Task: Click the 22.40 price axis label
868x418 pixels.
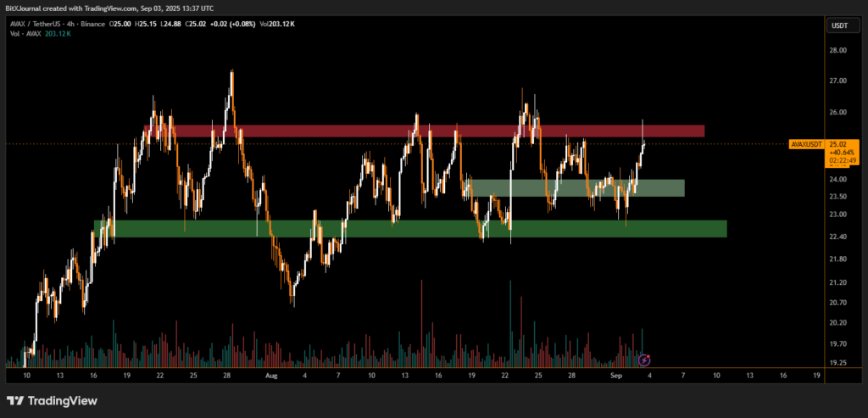Action: point(837,237)
